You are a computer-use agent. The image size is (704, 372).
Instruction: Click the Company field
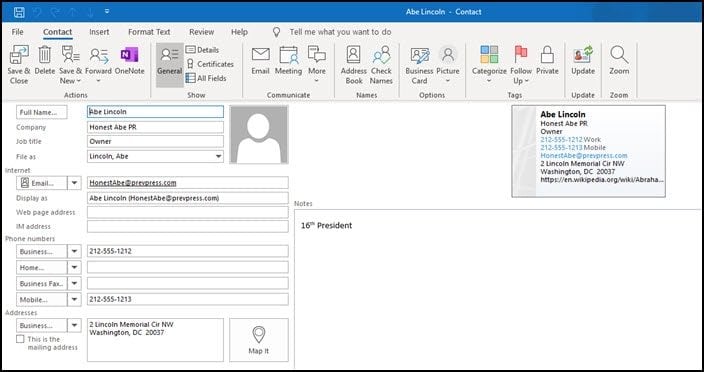point(155,127)
